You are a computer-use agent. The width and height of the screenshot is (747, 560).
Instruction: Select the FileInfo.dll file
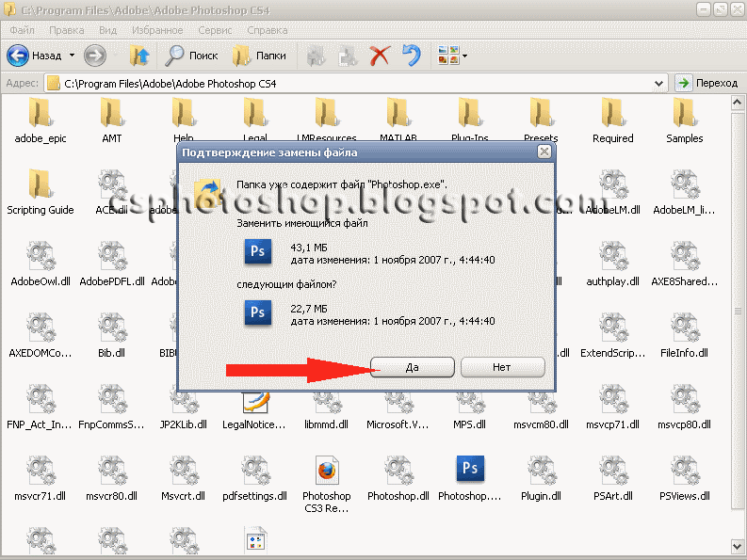tap(685, 335)
